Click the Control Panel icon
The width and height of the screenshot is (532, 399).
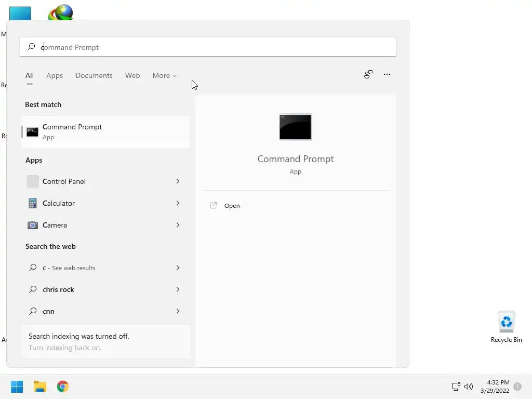point(33,181)
